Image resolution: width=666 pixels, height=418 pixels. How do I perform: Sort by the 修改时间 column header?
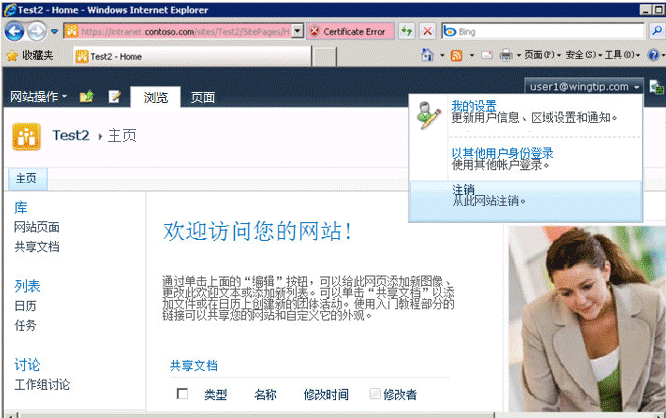pos(326,395)
